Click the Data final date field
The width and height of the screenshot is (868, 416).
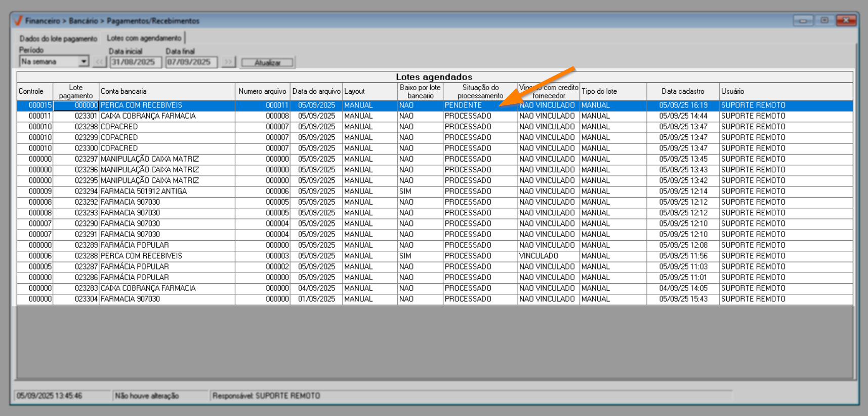191,62
